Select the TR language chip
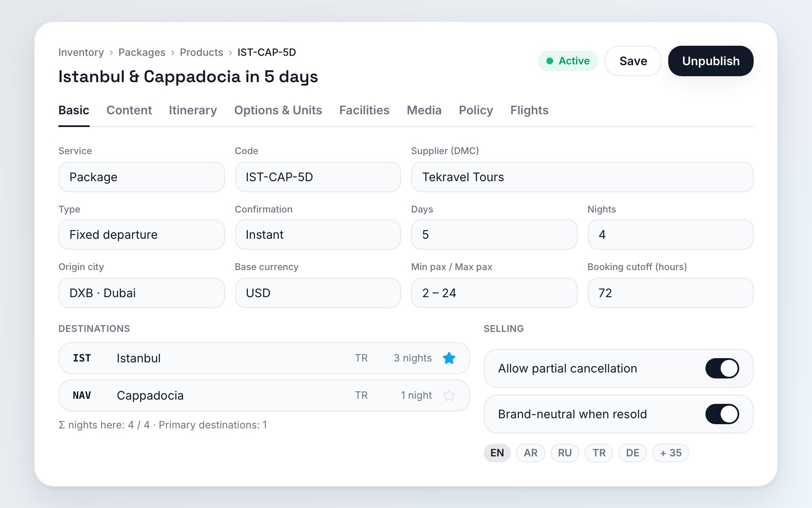This screenshot has width=812, height=508. [x=599, y=453]
